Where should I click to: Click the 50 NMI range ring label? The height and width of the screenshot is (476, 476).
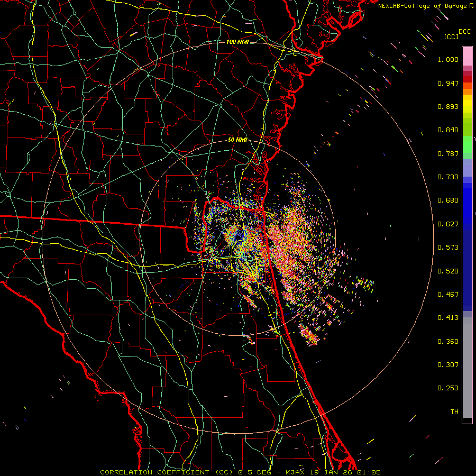click(237, 140)
